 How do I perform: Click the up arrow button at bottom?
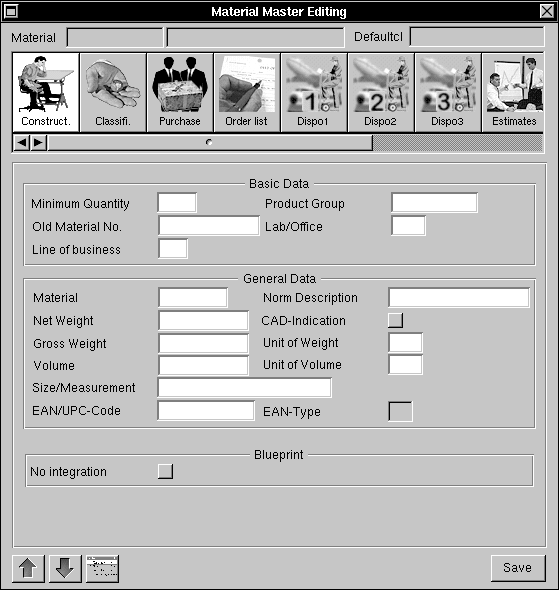(x=28, y=568)
